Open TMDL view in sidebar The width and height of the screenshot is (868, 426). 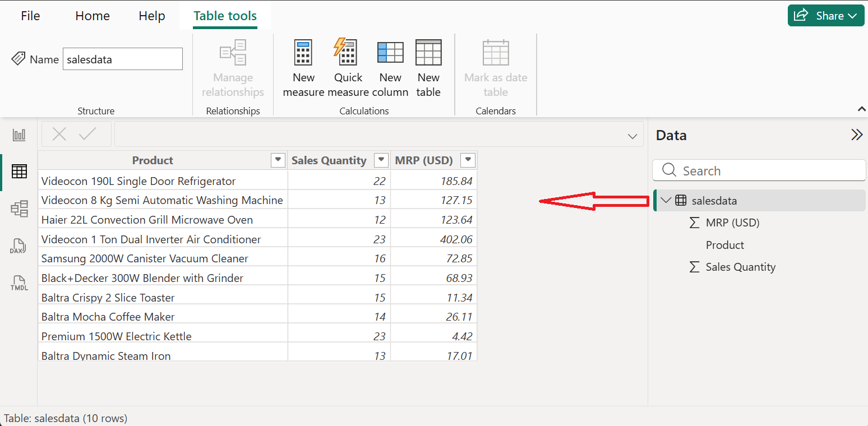(x=19, y=283)
